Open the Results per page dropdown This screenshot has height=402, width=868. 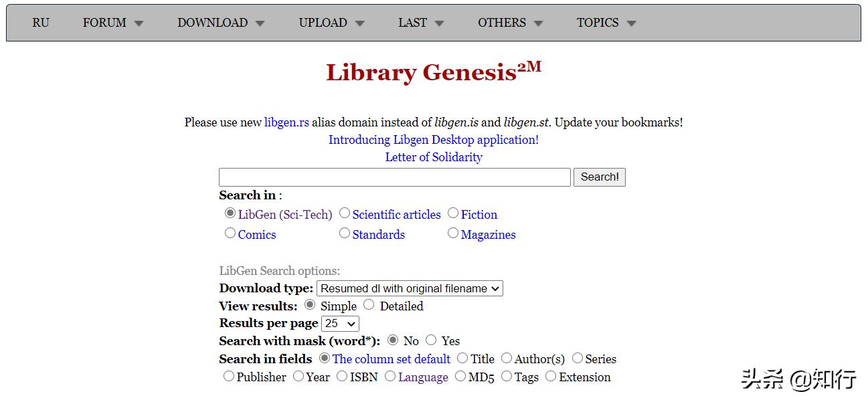click(x=340, y=324)
